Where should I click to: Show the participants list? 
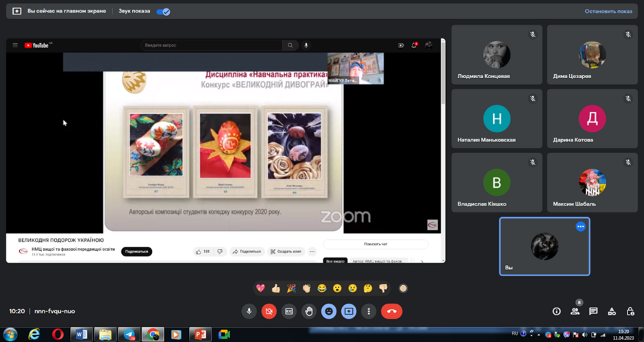[575, 312]
